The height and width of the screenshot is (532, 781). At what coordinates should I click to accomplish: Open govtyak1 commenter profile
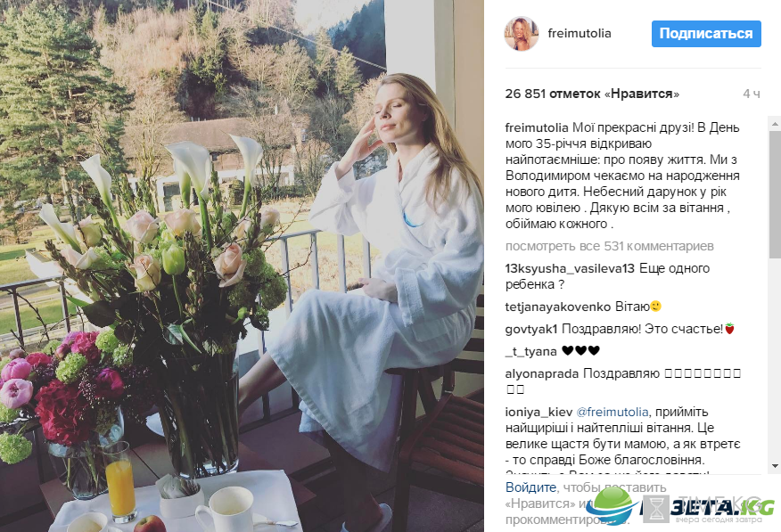[531, 329]
